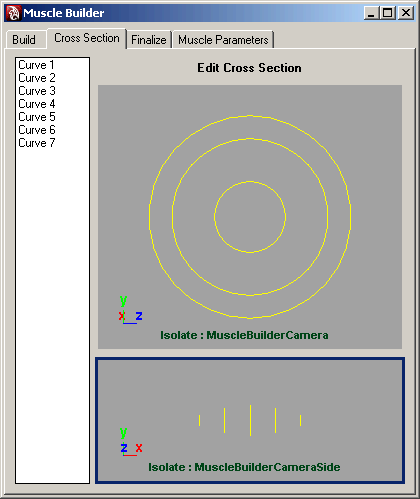Image resolution: width=420 pixels, height=499 pixels.
Task: Select the Cross Section tab
Action: 87,38
